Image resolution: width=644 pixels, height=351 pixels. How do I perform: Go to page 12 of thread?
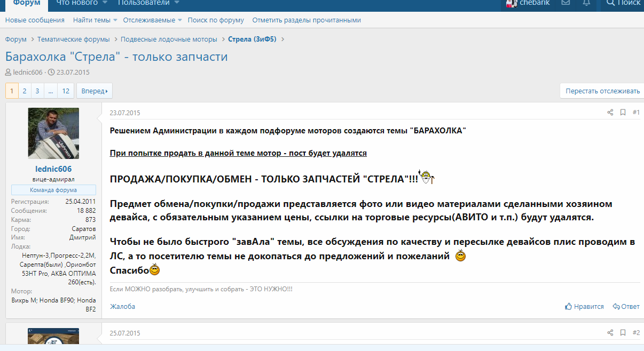(x=66, y=91)
